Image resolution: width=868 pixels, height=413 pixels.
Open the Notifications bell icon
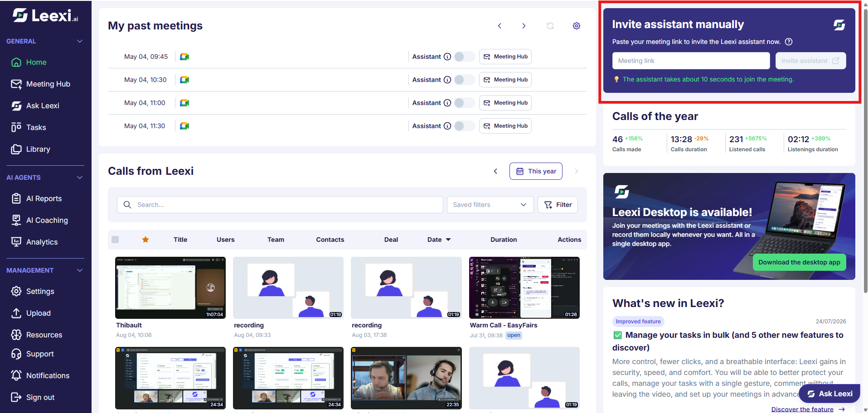16,375
